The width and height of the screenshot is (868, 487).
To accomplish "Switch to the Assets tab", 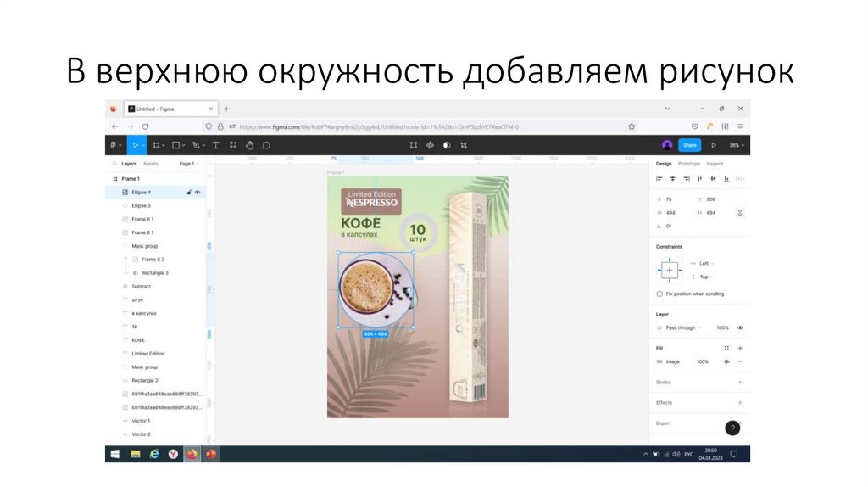I will (x=151, y=164).
